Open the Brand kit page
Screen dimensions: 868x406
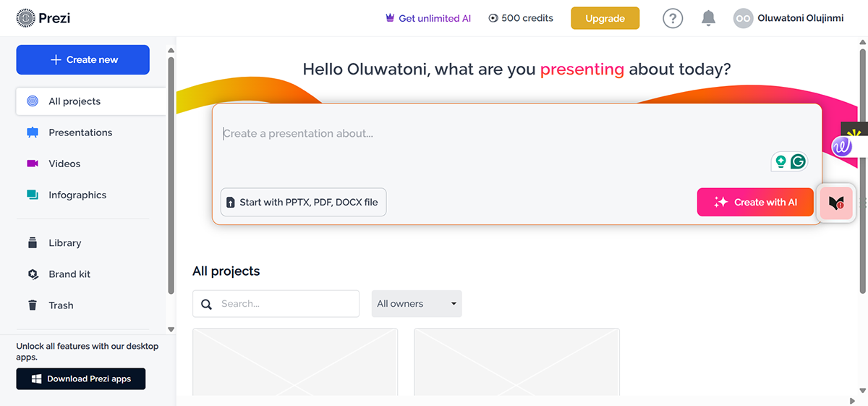[69, 274]
